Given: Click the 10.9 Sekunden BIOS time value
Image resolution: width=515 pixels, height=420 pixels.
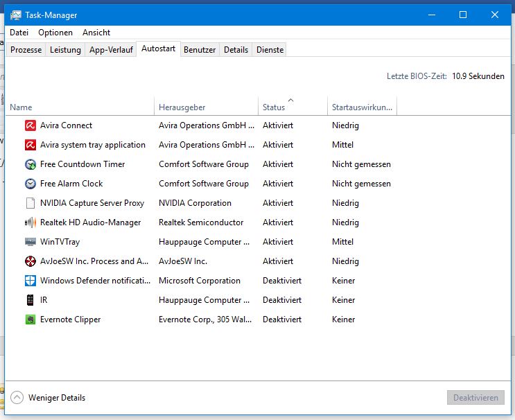Looking at the screenshot, I should click(478, 76).
